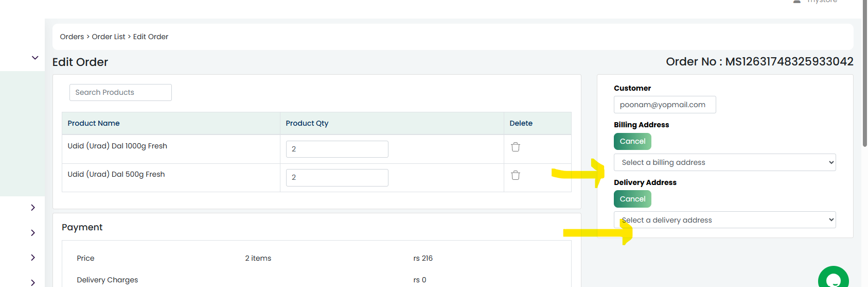The height and width of the screenshot is (287, 868).
Task: Open the green chat bubble widget
Action: (833, 278)
